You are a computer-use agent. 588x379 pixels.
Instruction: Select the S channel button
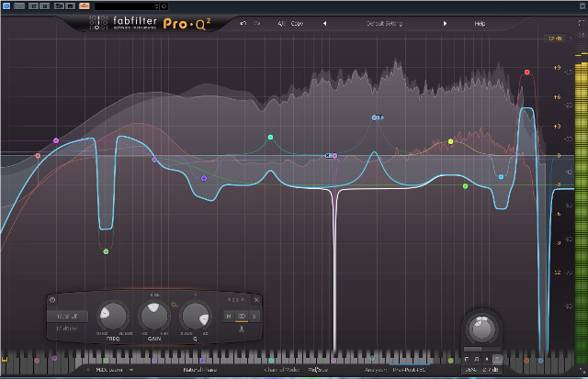click(254, 316)
